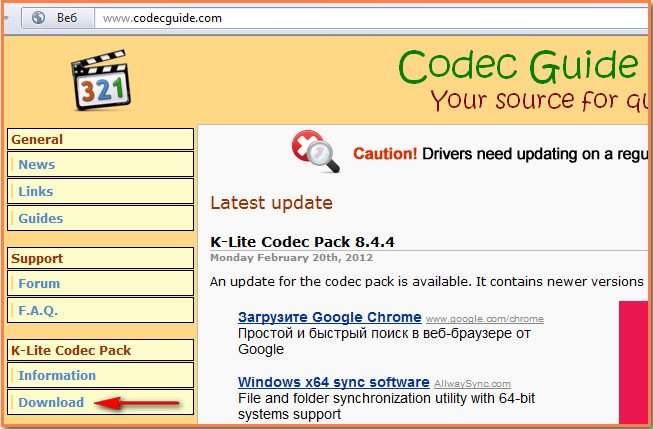Open K-Lite Codec Pack Information page

(100, 375)
